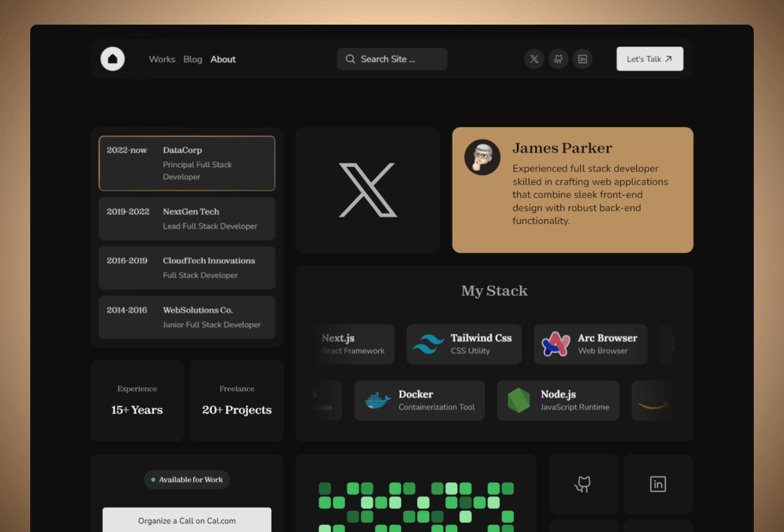
Task: Click the Search Site input field
Action: tap(392, 58)
